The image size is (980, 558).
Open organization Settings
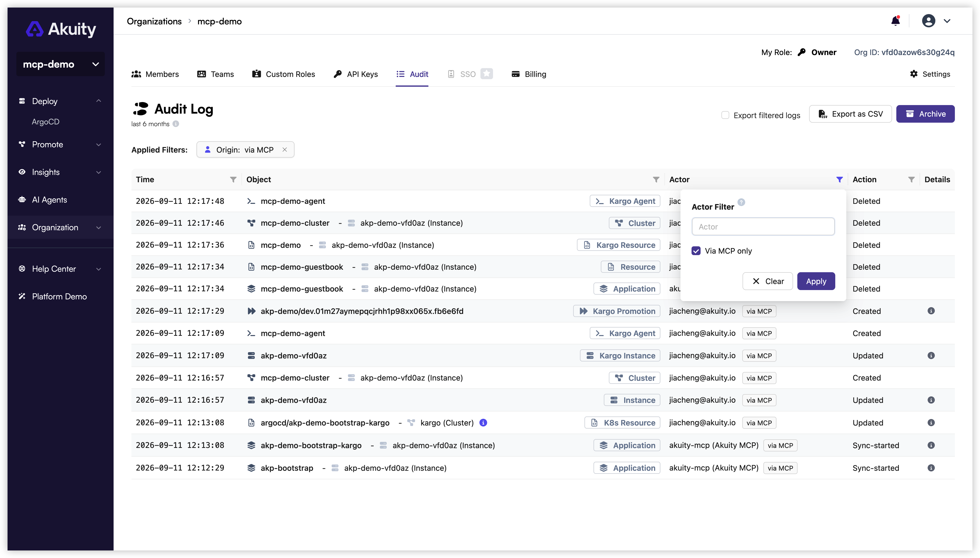930,74
